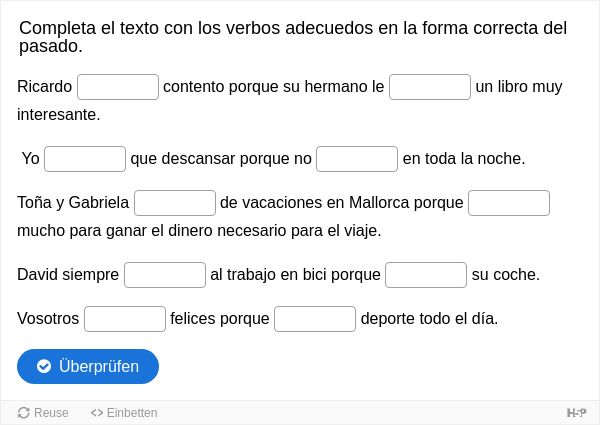The width and height of the screenshot is (600, 425).
Task: Open the Reuse link
Action: (43, 413)
